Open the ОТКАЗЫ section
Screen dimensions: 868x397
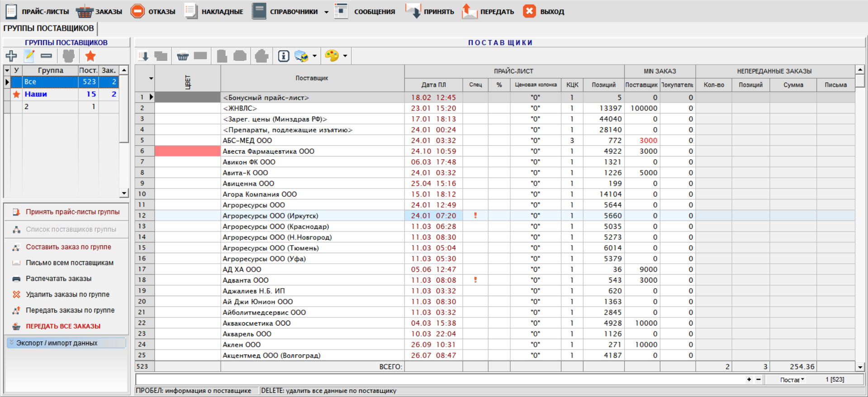coord(153,11)
